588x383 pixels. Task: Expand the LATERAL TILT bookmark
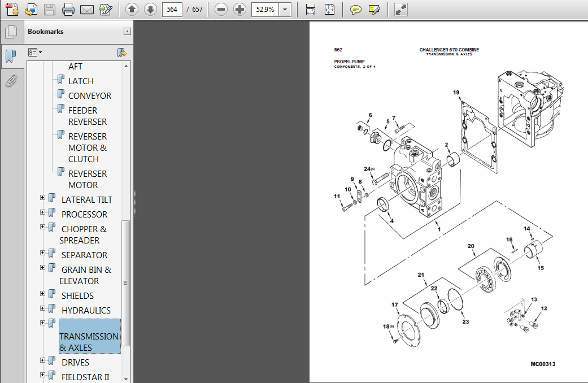point(43,198)
